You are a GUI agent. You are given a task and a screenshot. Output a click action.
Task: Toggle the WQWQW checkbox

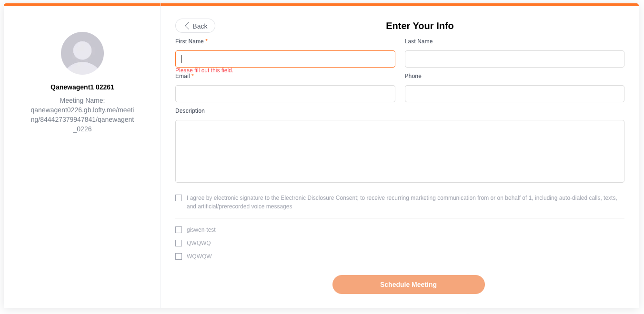tap(179, 256)
